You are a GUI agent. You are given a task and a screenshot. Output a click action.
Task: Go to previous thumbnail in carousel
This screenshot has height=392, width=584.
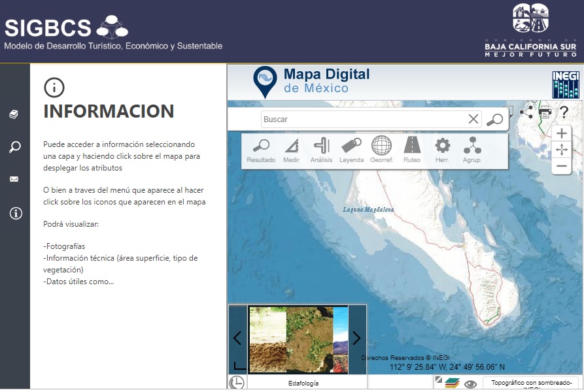(x=237, y=338)
